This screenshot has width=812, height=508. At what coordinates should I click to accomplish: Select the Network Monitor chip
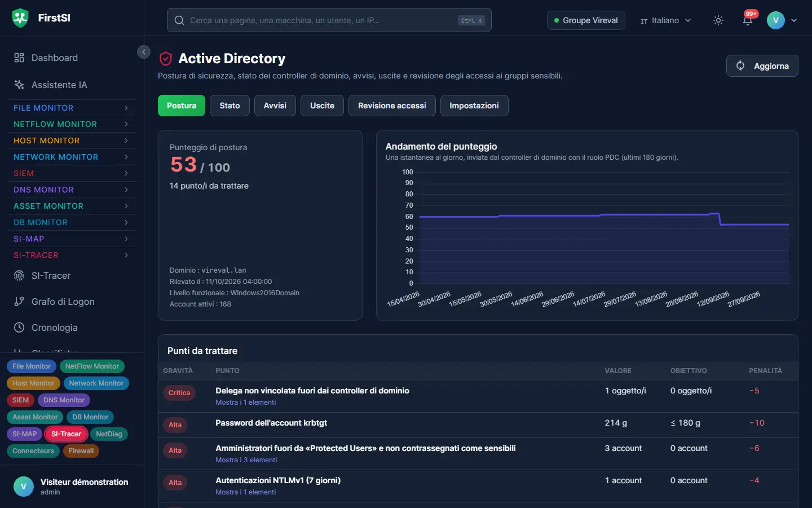[x=96, y=383]
